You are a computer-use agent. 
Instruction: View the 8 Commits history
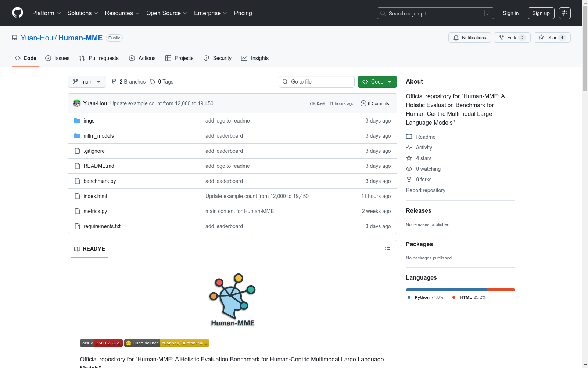tap(375, 103)
